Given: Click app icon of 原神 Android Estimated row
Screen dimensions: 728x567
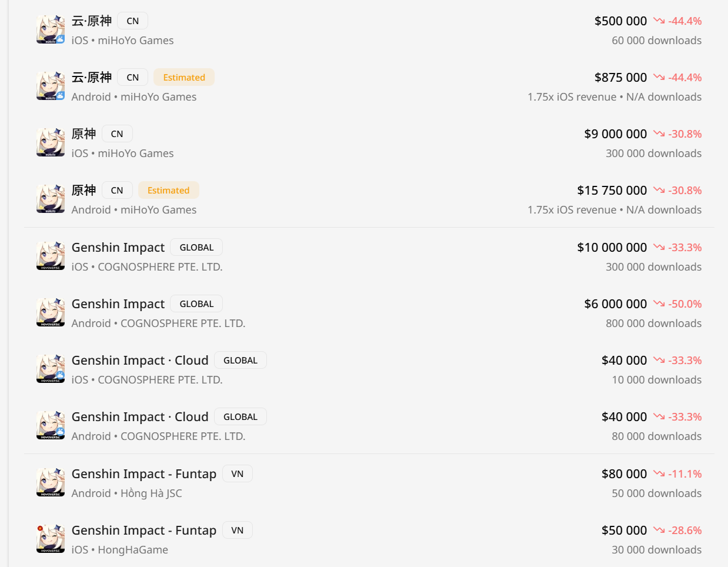Looking at the screenshot, I should click(x=51, y=199).
